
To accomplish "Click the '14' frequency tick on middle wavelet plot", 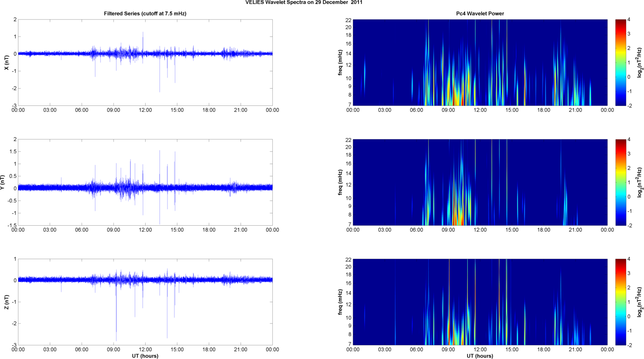I will (349, 173).
